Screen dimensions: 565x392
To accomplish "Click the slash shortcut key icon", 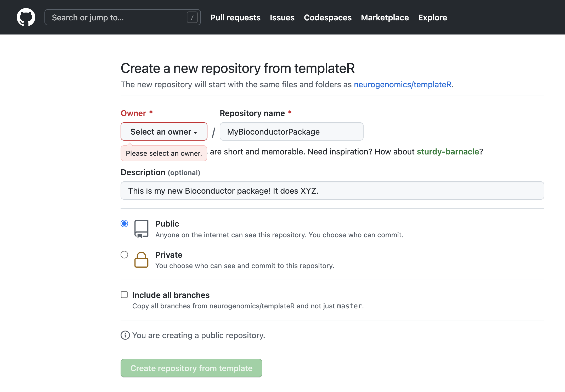I will pyautogui.click(x=192, y=18).
